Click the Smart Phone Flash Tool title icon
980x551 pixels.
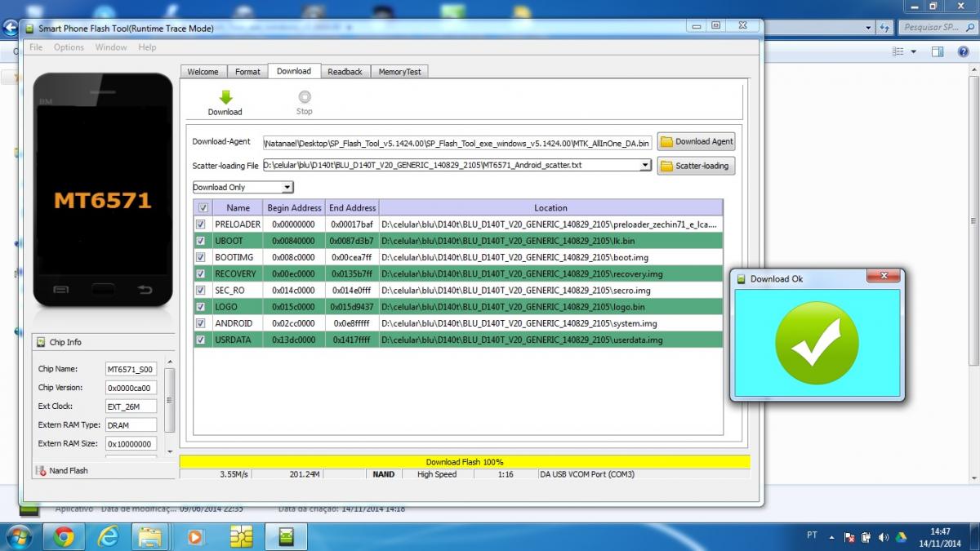click(30, 29)
